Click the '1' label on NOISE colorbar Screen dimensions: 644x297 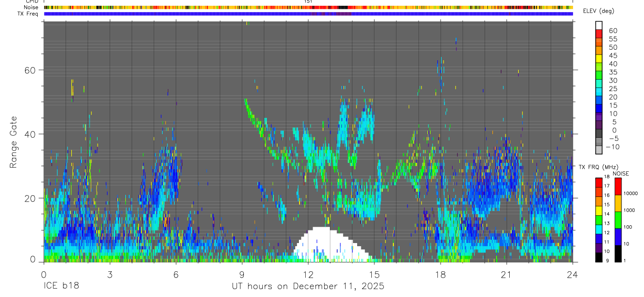[625, 261]
